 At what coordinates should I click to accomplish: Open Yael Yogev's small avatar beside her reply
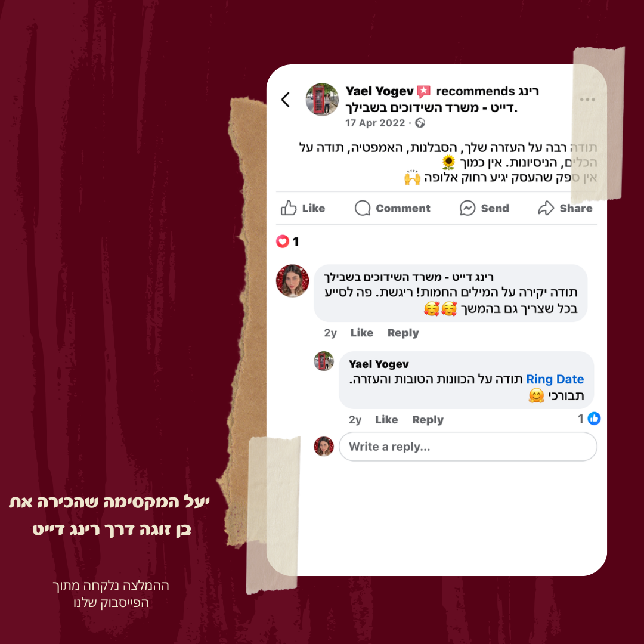pos(324,361)
